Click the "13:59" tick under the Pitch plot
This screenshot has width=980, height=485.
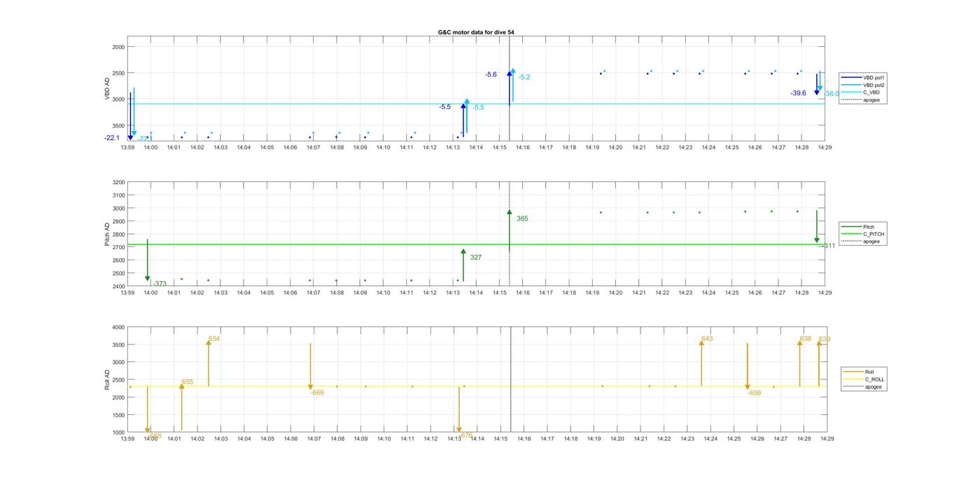click(127, 293)
